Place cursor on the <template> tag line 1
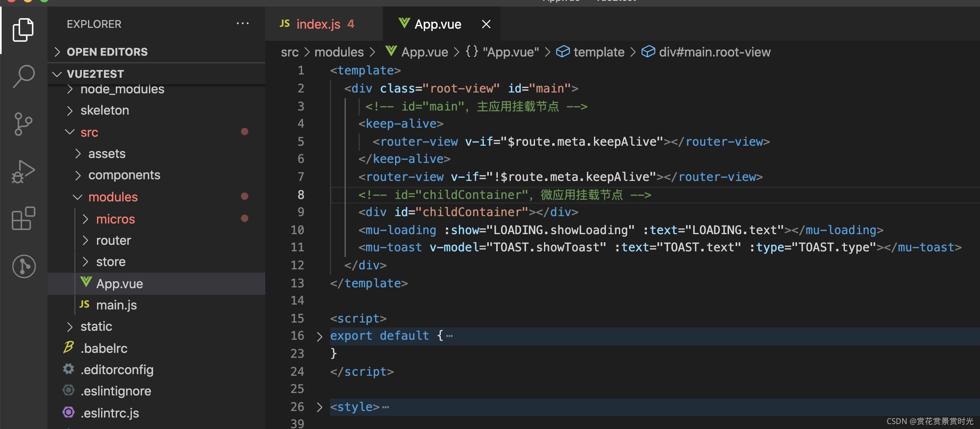Viewport: 980px width, 429px height. pyautogui.click(x=365, y=70)
